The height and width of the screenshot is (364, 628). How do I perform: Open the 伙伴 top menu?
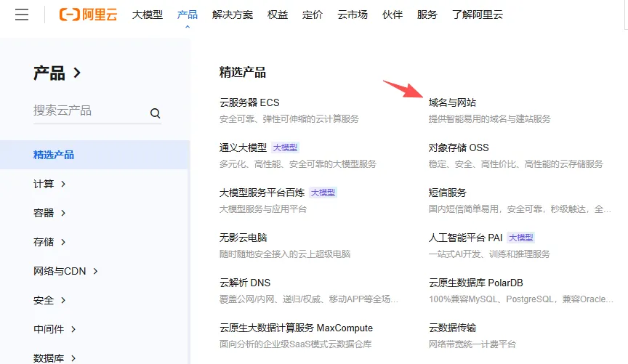392,15
